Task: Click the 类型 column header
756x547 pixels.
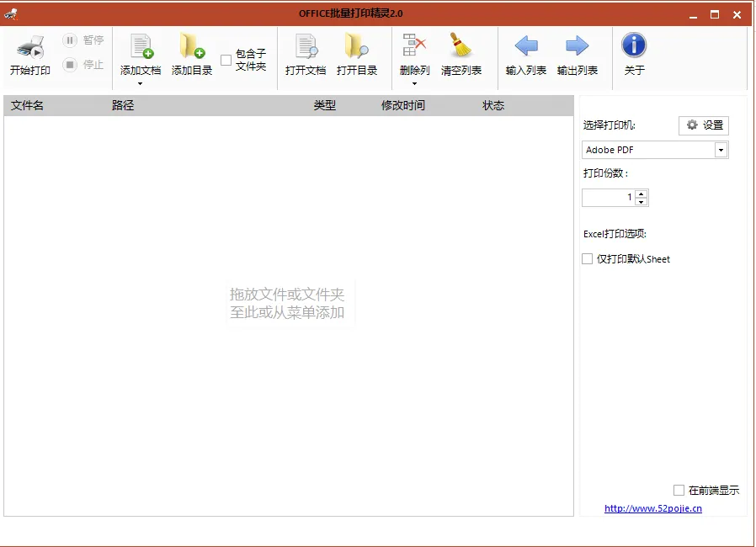Action: [324, 105]
